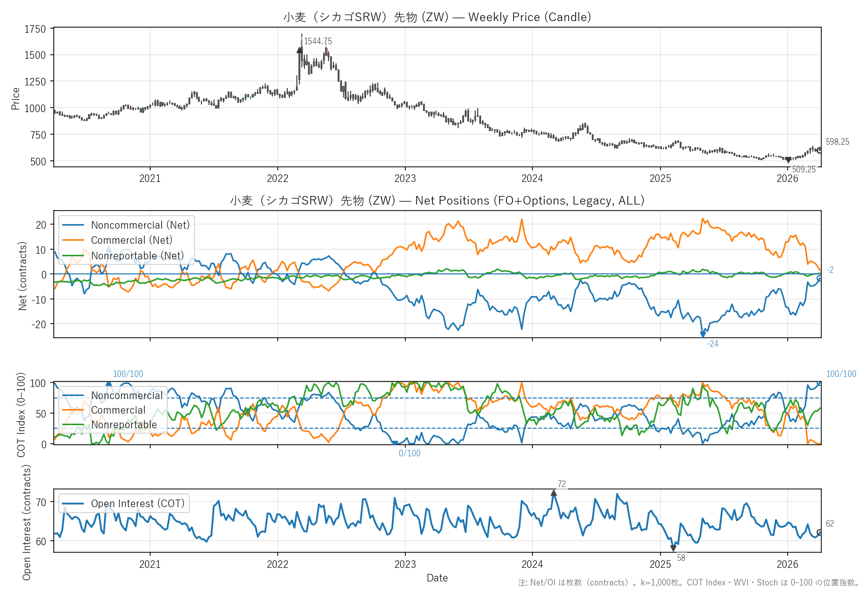Click the 1544.75 price high triangle marker
Screen dimensions: 868x593
[x=300, y=50]
